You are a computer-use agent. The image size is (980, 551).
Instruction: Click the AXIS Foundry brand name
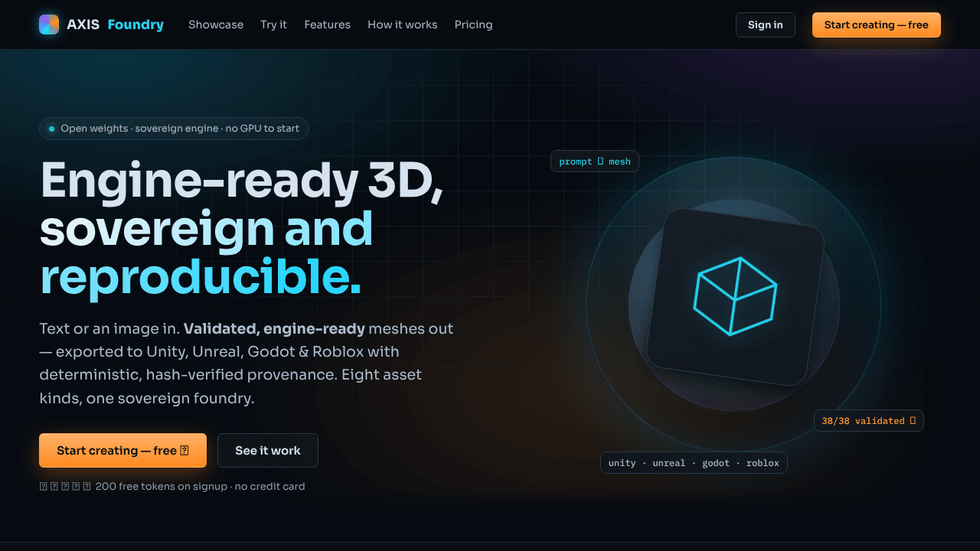[115, 24]
